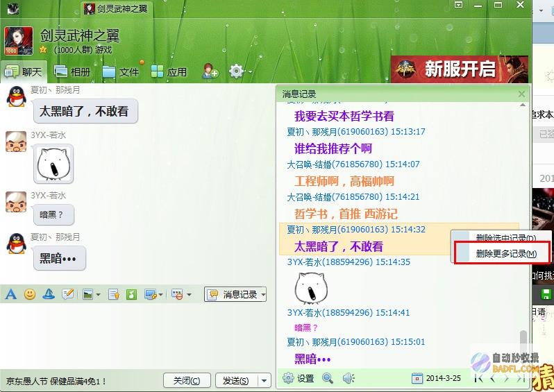Switch to the 相册 tab
The image size is (554, 392).
(x=72, y=71)
